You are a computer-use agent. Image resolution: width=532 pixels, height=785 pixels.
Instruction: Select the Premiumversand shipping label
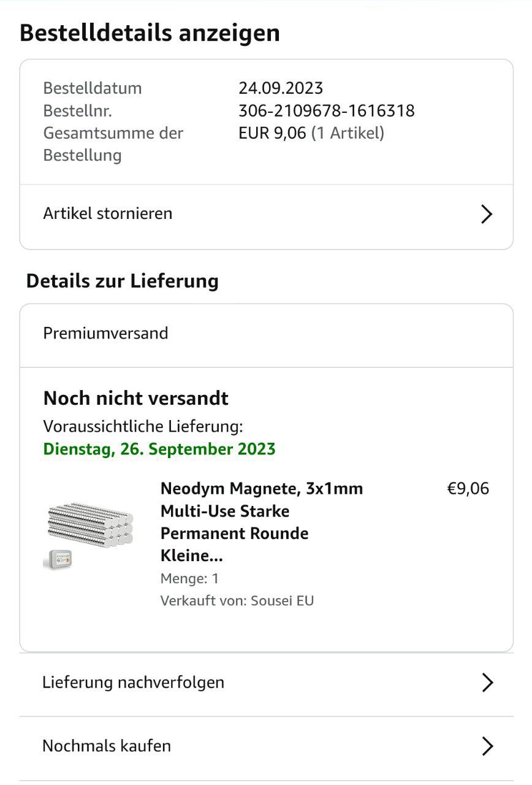pyautogui.click(x=105, y=333)
